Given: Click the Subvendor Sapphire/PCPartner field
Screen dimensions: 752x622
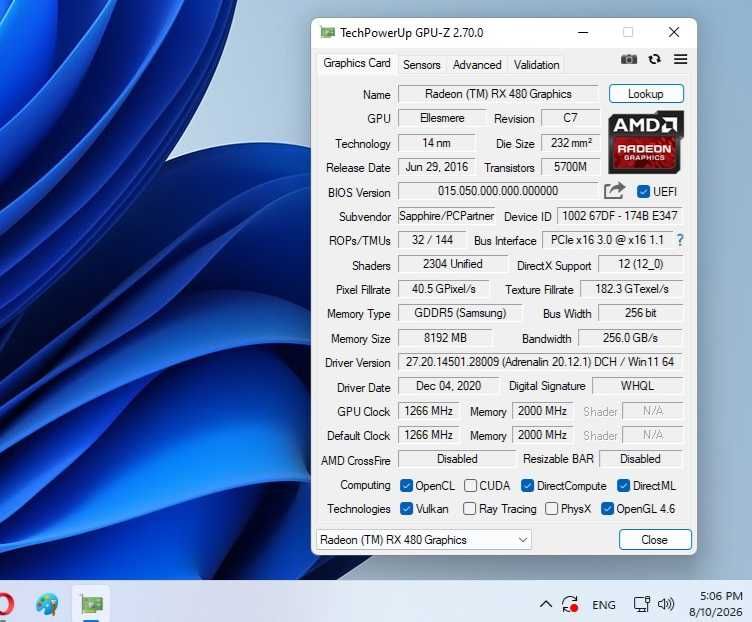Looking at the screenshot, I should (x=446, y=216).
